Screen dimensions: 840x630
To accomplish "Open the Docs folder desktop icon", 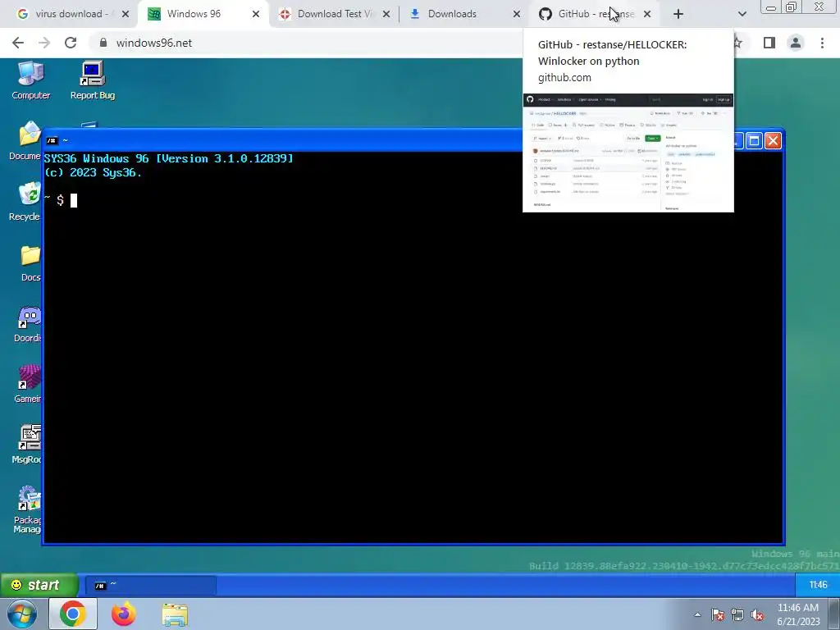I will [x=30, y=262].
